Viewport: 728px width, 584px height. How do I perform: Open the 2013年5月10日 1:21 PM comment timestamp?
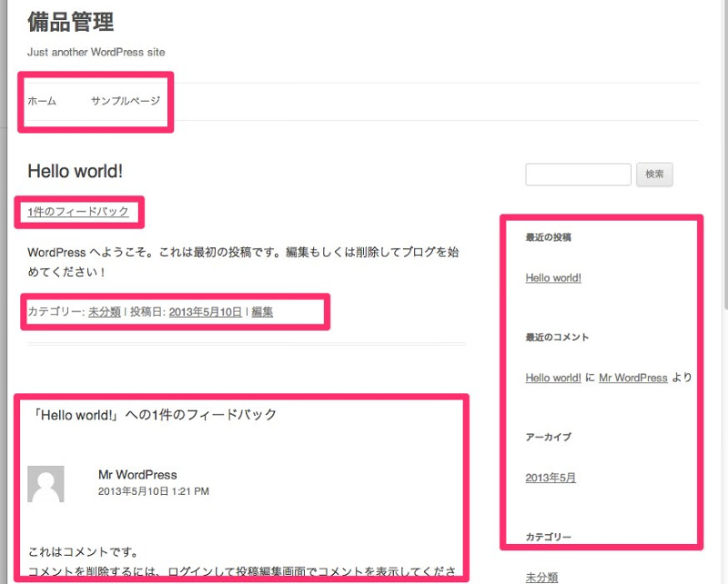pyautogui.click(x=154, y=491)
